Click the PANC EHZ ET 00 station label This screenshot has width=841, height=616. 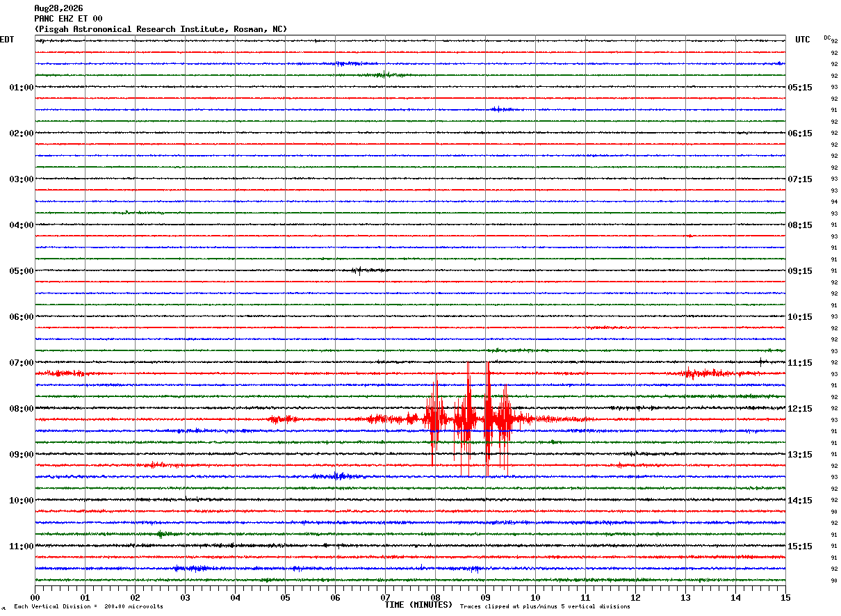pos(68,19)
